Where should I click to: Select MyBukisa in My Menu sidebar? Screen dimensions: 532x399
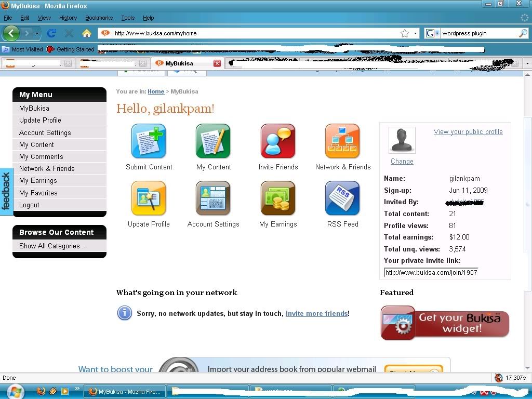tap(59, 108)
